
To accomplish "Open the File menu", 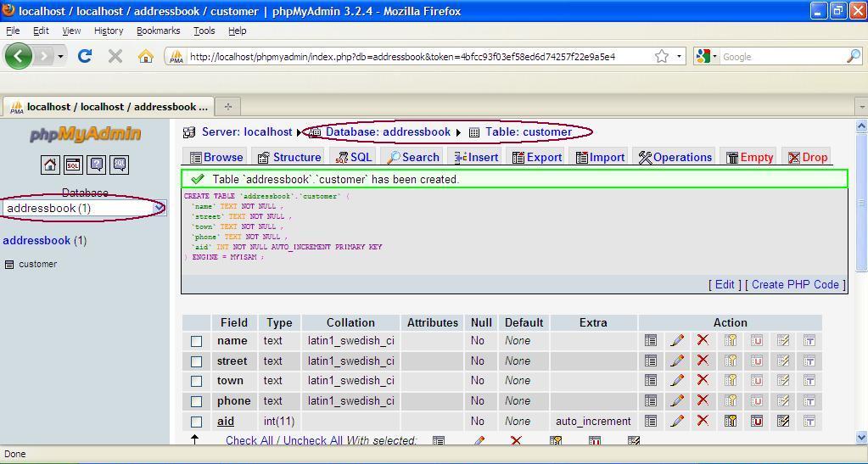I will [13, 31].
